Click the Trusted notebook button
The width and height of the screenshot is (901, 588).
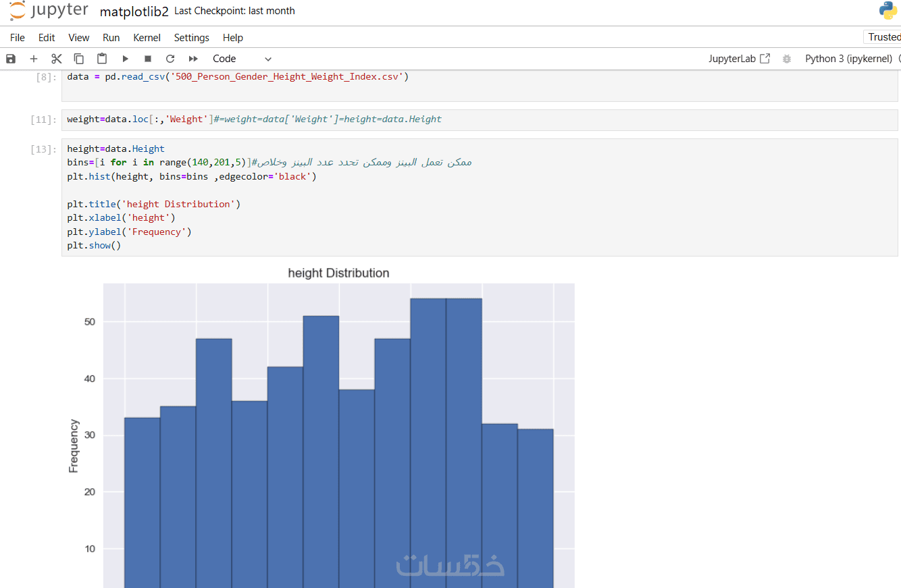point(883,37)
